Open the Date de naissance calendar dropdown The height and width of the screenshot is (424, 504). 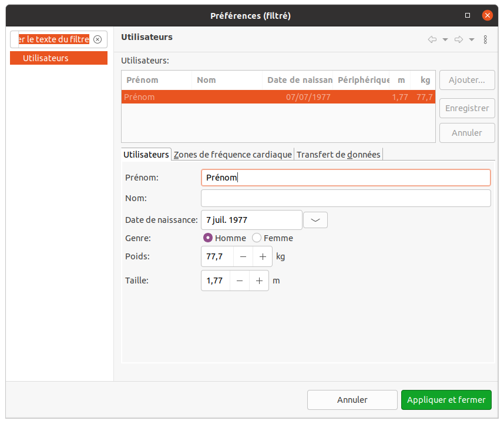pyautogui.click(x=315, y=220)
